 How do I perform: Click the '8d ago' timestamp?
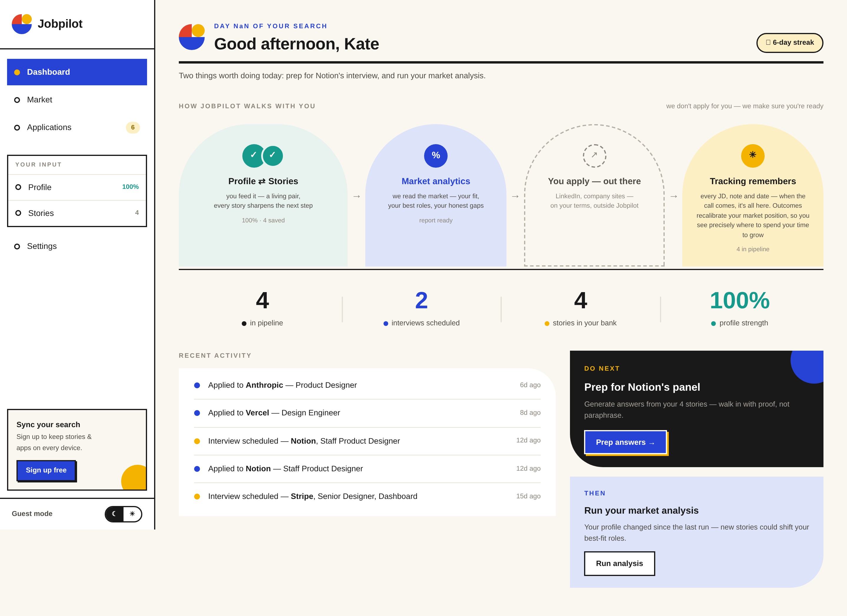530,413
